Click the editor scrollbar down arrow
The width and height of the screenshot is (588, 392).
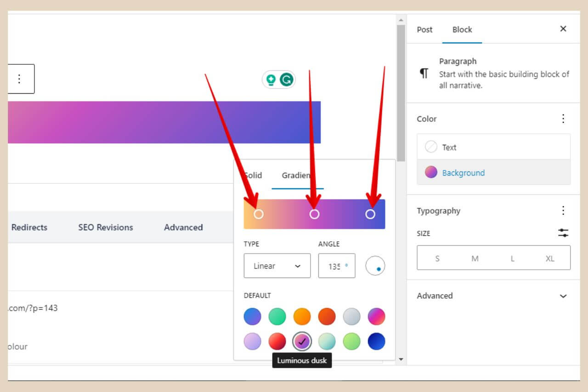(401, 359)
